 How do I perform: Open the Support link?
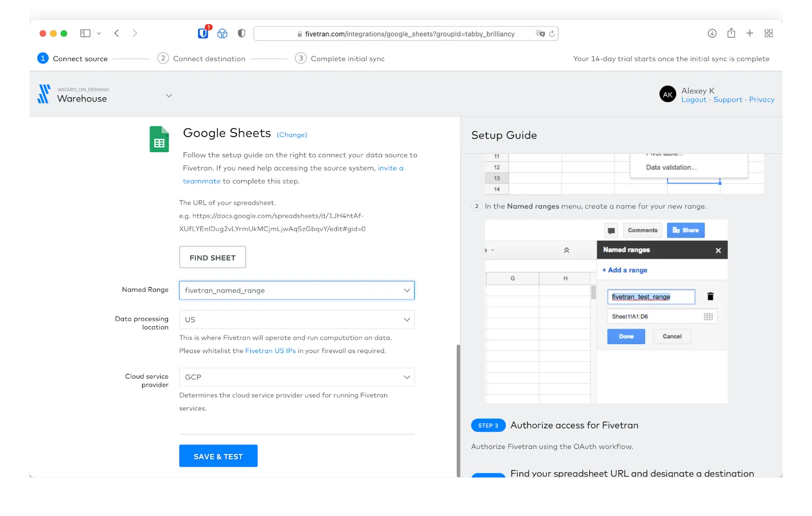[728, 100]
